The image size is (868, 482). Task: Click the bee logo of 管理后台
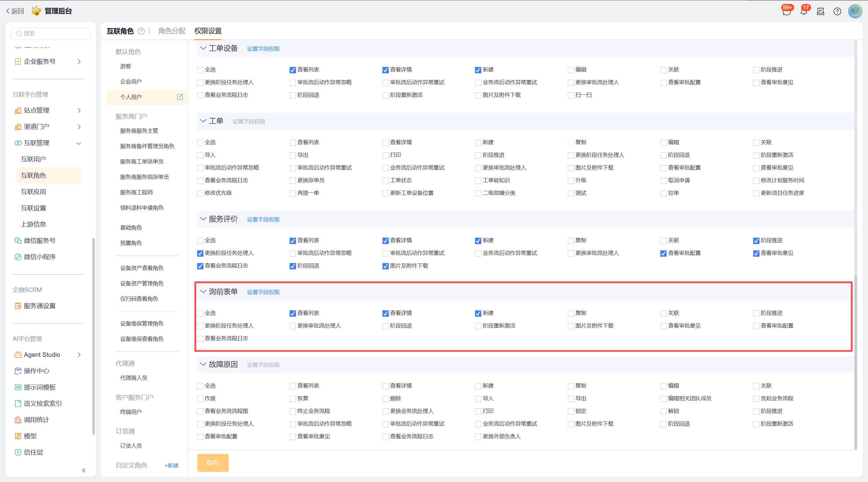click(36, 11)
